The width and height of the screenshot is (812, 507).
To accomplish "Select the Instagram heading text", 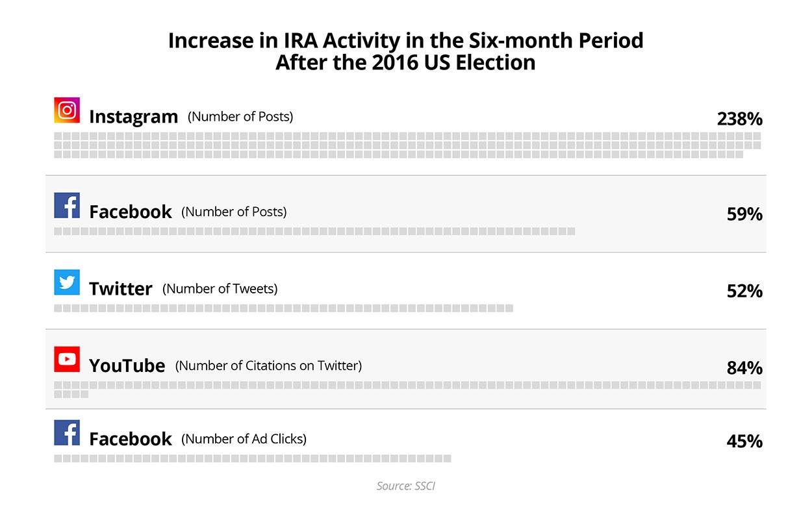I will click(x=133, y=117).
